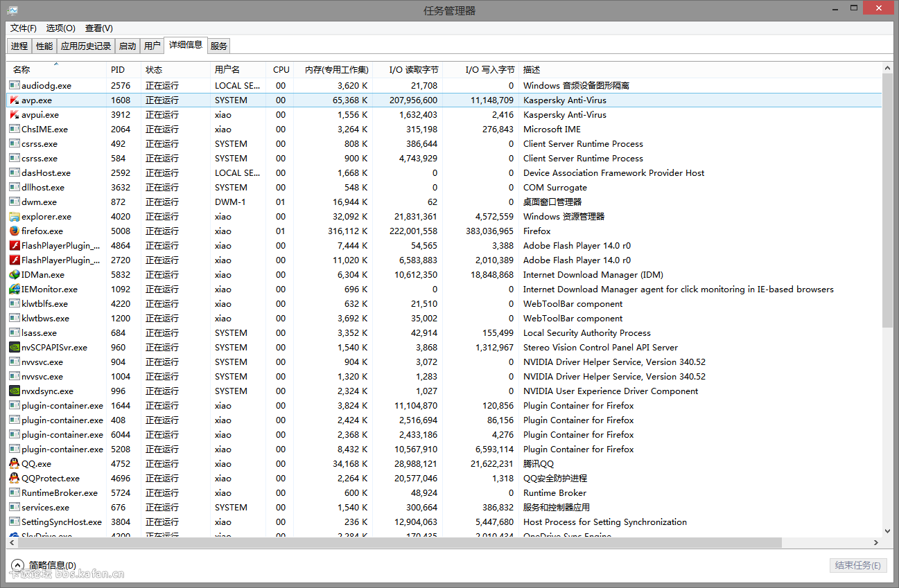Image resolution: width=899 pixels, height=588 pixels.
Task: Click the QQ安全防护进程 description cell
Action: pos(555,478)
